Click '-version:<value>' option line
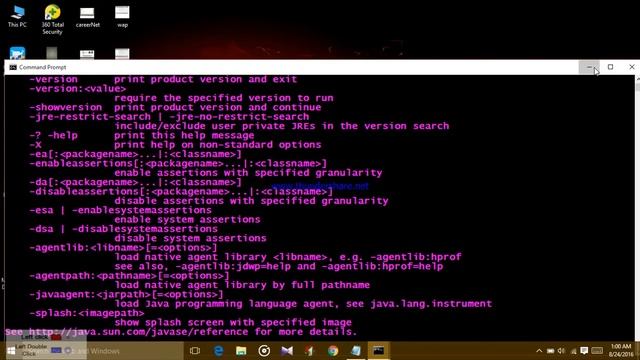 (78, 89)
